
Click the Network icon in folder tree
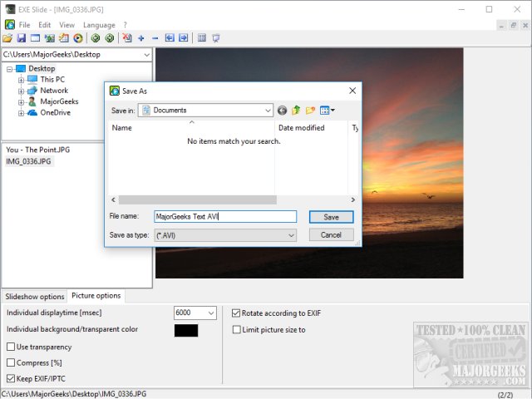[x=32, y=91]
